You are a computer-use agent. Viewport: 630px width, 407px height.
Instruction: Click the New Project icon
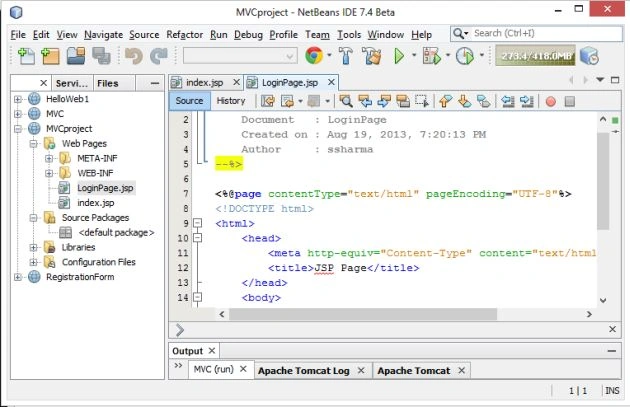click(51, 56)
